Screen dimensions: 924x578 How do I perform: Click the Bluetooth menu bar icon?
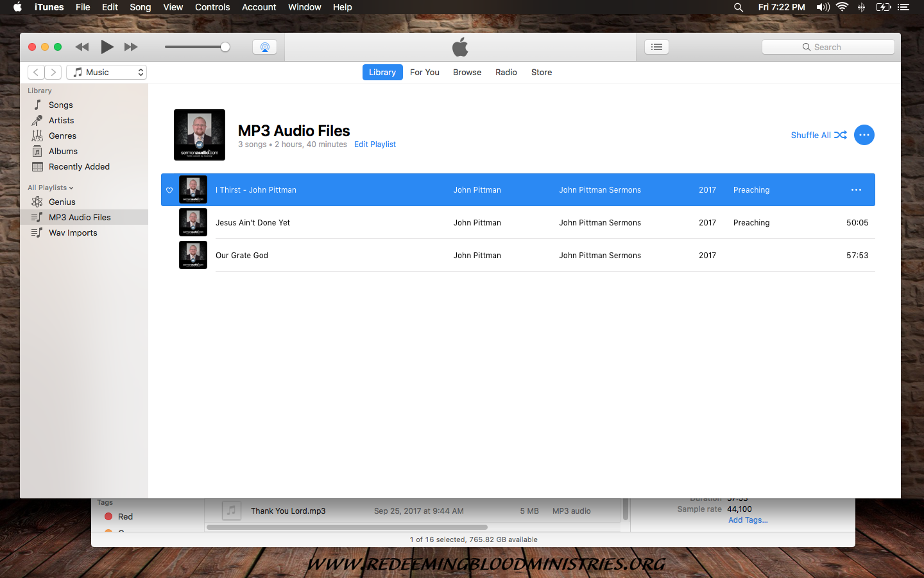tap(861, 7)
